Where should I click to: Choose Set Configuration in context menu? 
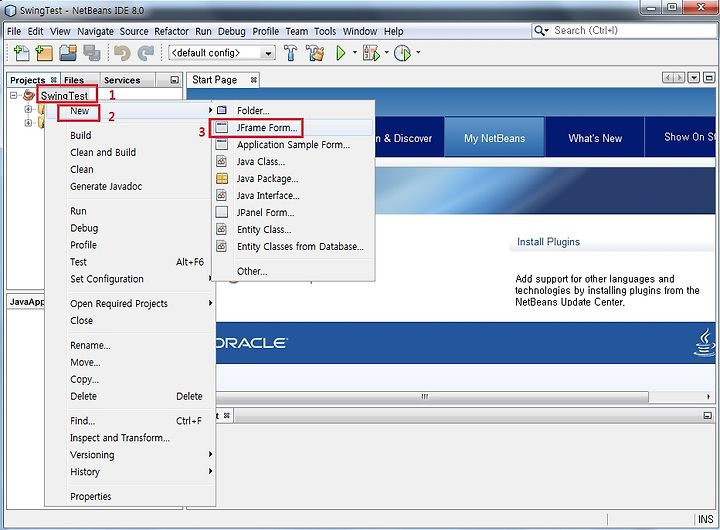click(107, 279)
